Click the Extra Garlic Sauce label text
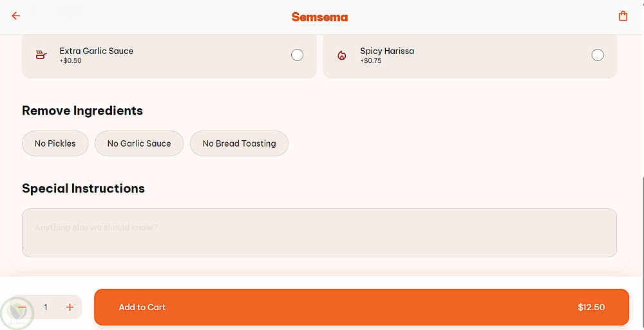The image size is (644, 330). tap(97, 51)
